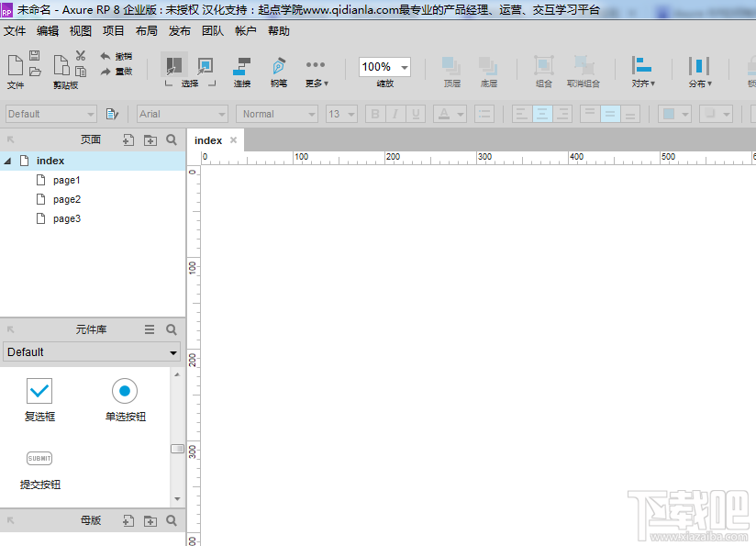Close the index tab
This screenshot has height=546, width=756.
point(233,139)
